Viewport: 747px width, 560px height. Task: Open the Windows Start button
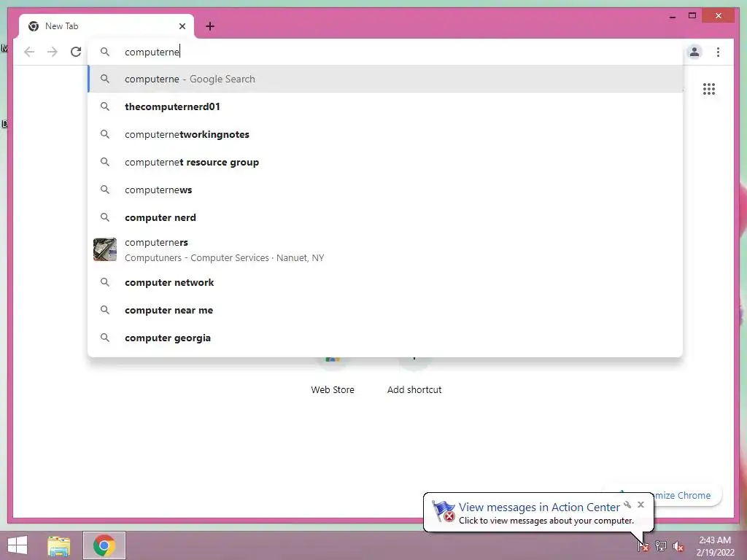tap(18, 545)
